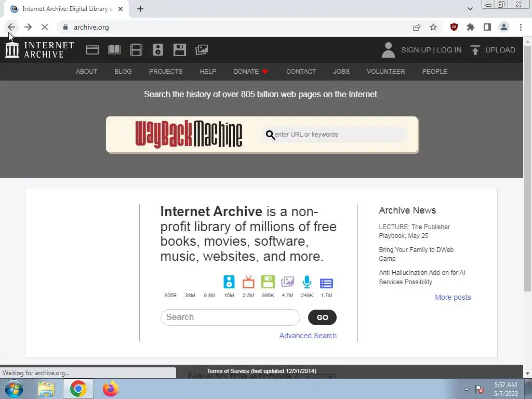
Task: Open the PROJECTS menu item
Action: click(x=166, y=72)
